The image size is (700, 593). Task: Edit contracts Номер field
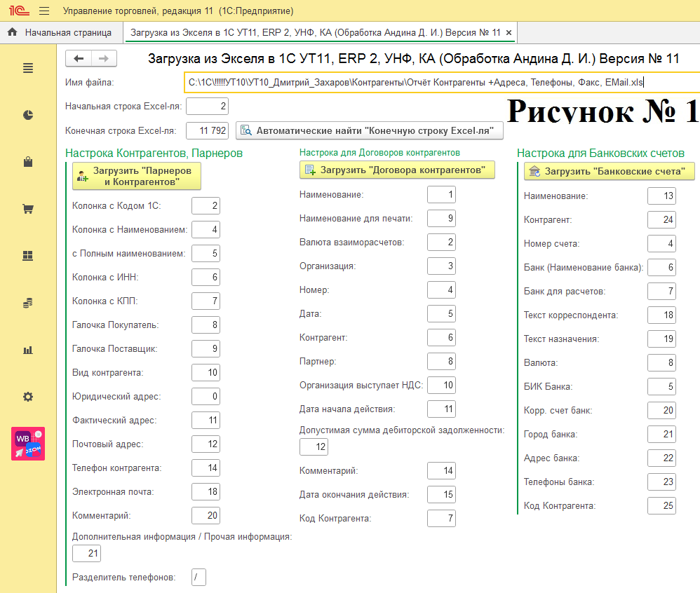[x=441, y=289]
